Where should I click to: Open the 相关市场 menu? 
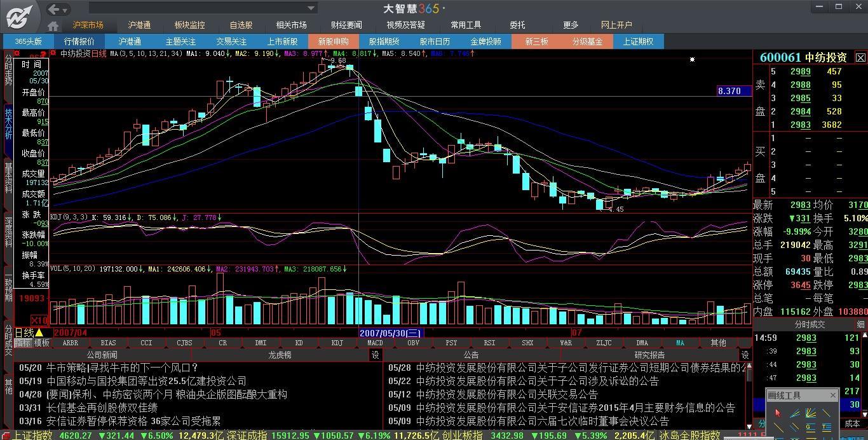pyautogui.click(x=291, y=25)
